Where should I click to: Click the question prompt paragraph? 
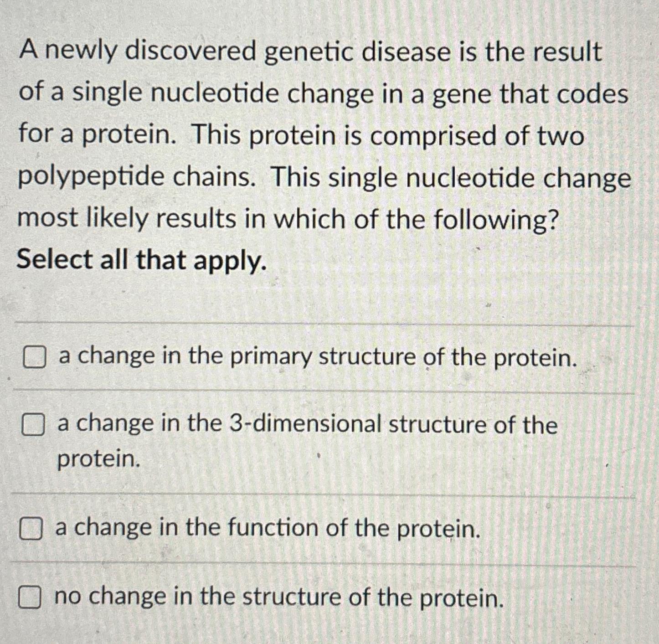click(319, 137)
